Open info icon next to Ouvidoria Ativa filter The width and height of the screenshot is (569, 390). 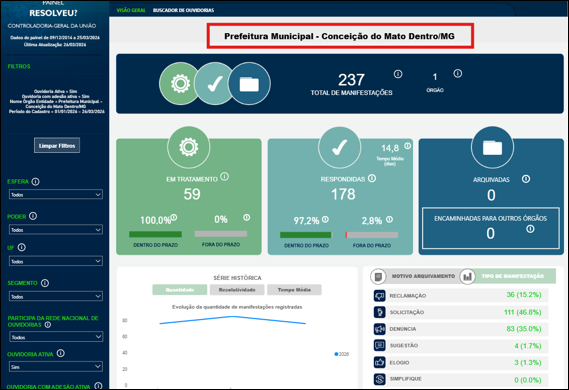[x=61, y=353]
